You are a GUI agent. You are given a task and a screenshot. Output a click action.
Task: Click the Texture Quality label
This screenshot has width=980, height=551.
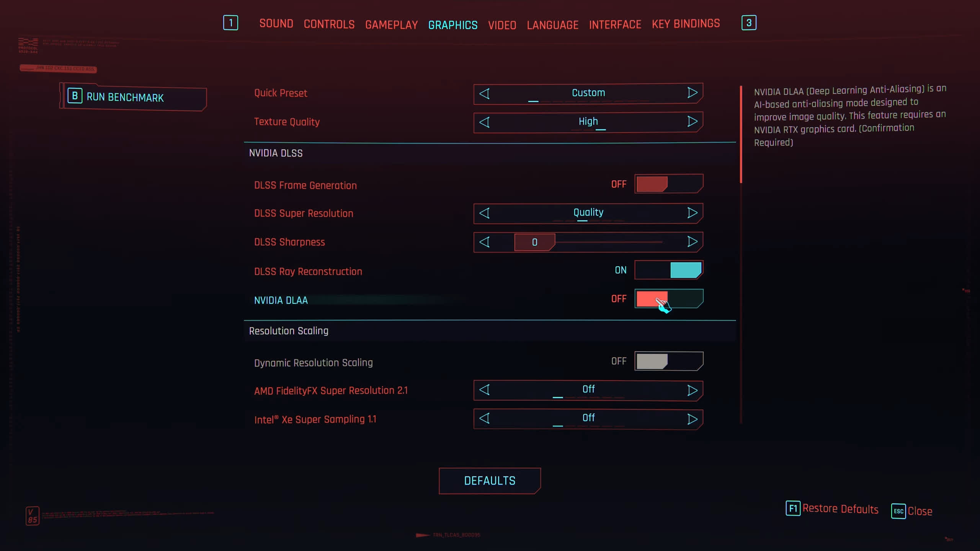click(287, 122)
